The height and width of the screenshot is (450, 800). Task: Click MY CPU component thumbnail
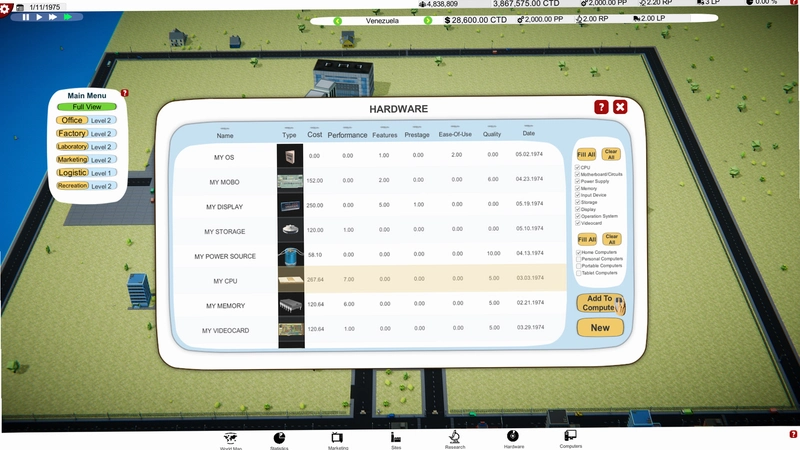coord(291,280)
